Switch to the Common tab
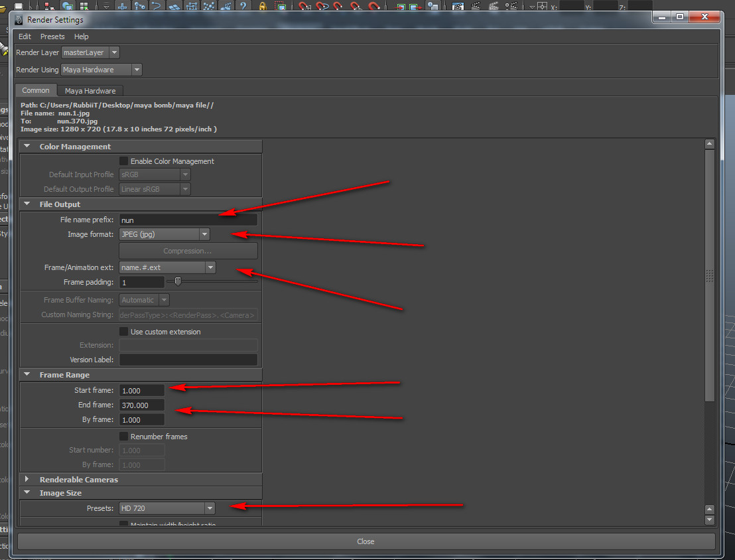Viewport: 735px width, 560px height. point(36,90)
